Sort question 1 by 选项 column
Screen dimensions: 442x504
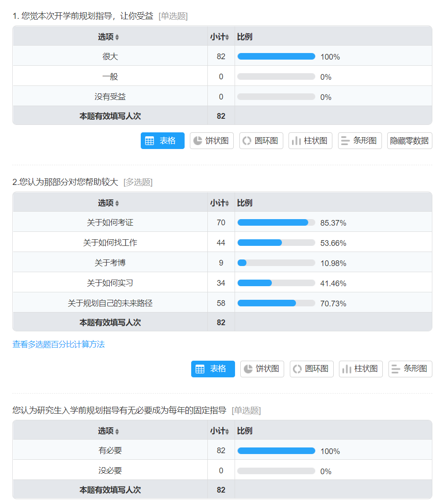(x=109, y=37)
